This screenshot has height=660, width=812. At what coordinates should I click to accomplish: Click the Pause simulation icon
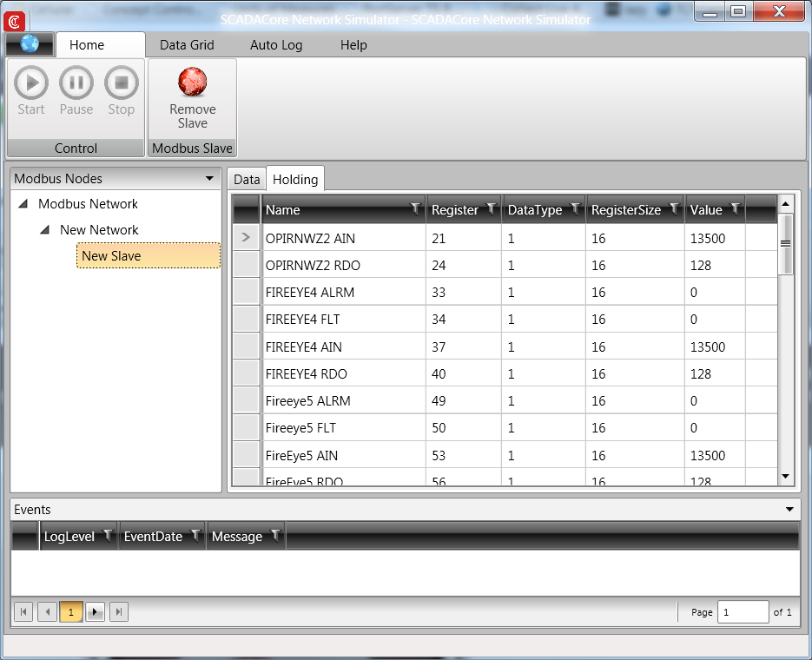[76, 82]
